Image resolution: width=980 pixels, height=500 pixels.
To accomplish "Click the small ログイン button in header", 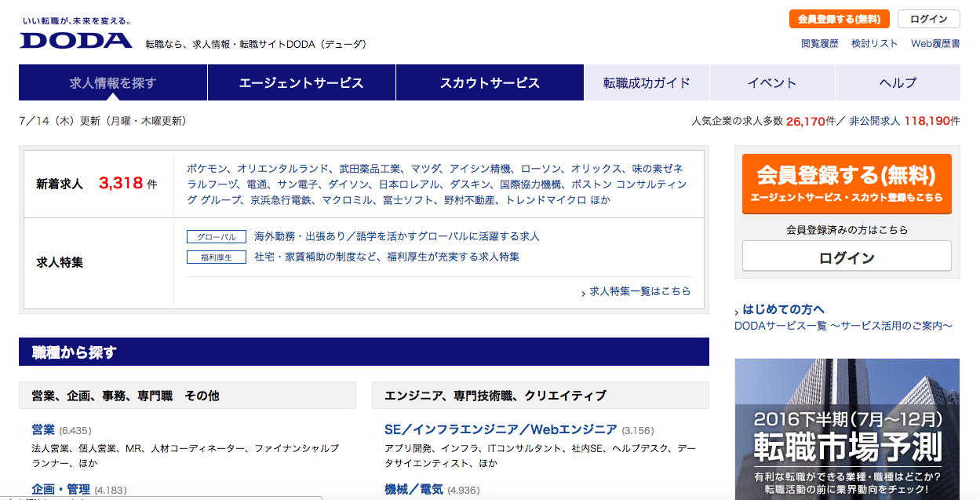I will [929, 19].
